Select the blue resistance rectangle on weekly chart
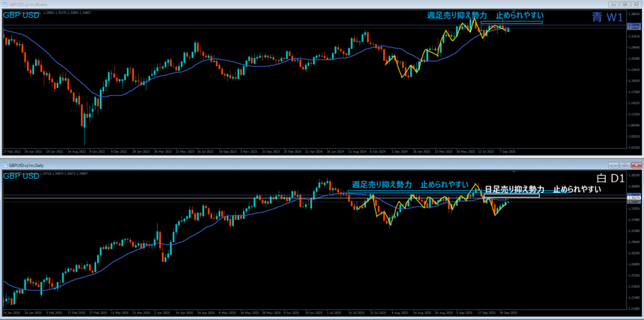Viewport: 644px width, 320px height. point(511,23)
